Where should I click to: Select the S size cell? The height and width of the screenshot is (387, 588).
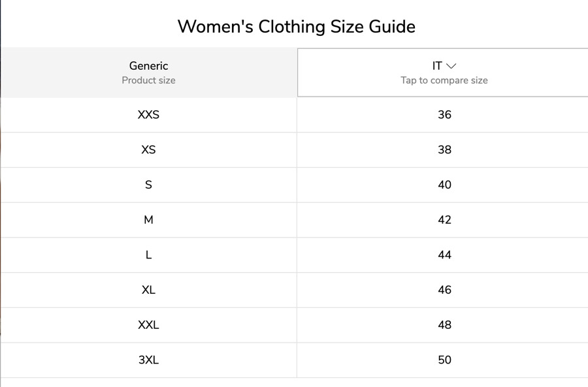point(148,185)
